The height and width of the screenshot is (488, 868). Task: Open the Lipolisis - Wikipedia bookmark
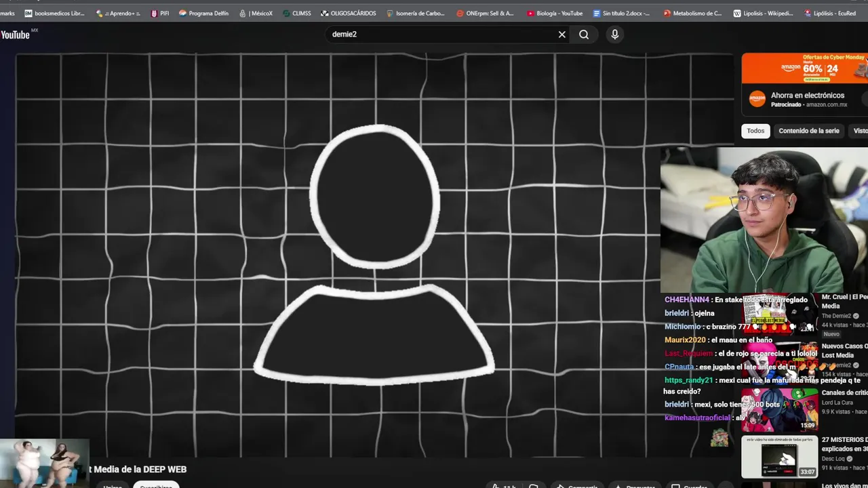point(764,13)
